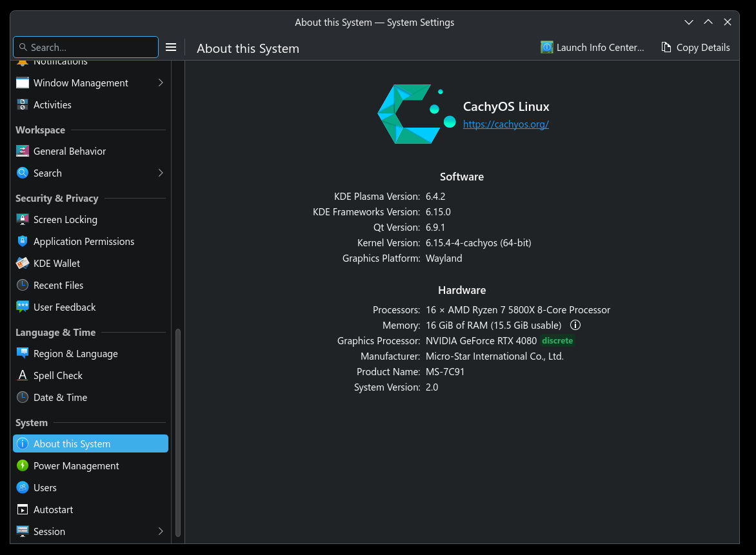
Task: Click the 'NVIDIA GeForce RTX 4080' text
Action: [481, 340]
